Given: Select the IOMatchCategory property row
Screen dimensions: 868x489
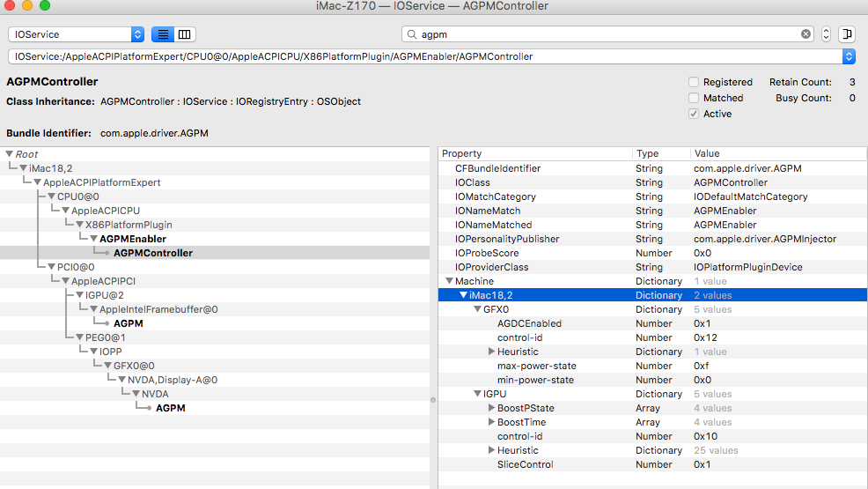Looking at the screenshot, I should [652, 196].
